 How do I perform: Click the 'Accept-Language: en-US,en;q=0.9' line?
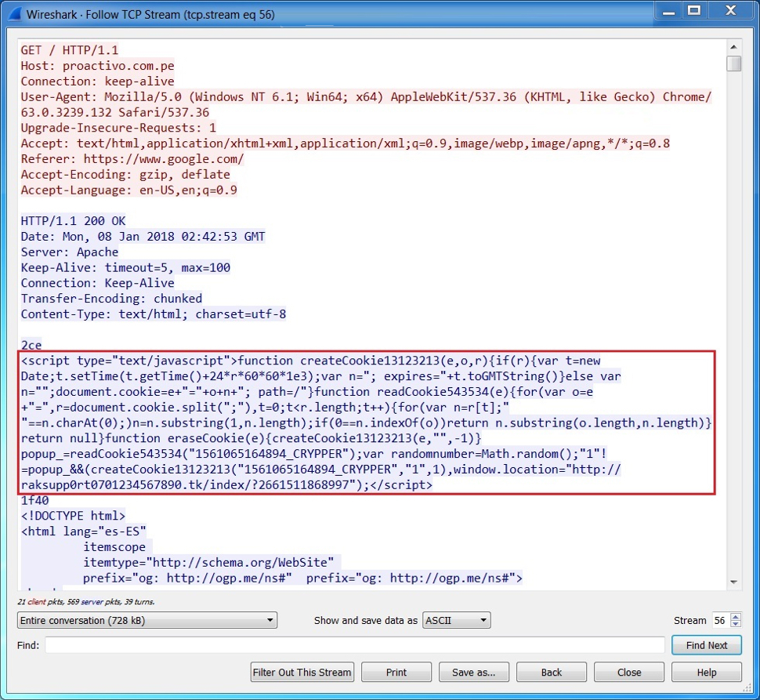click(x=129, y=190)
